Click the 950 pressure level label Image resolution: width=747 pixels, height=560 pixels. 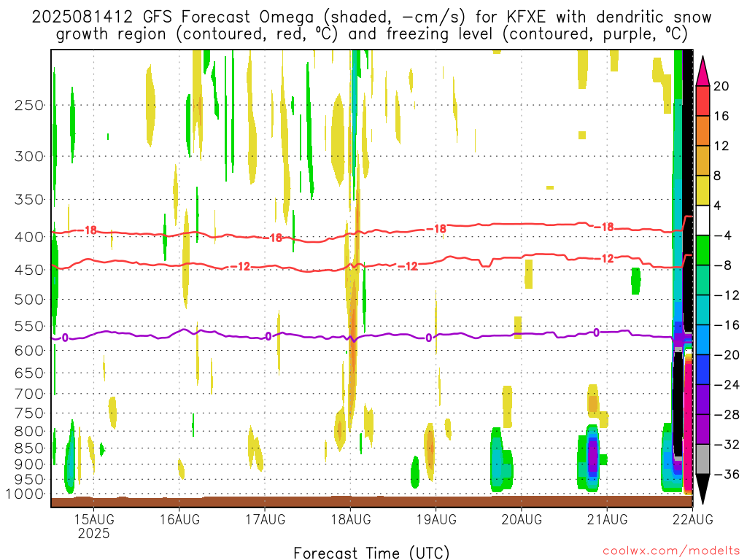29,480
